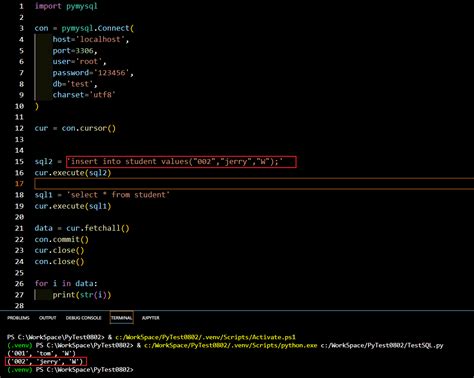The image size is (474, 378).
Task: Click the user='root' argument
Action: 79,62
